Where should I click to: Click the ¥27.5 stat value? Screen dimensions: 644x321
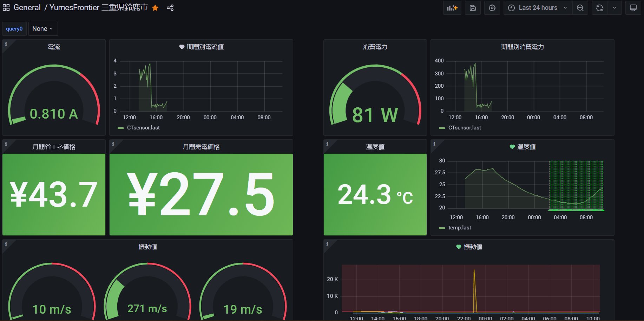click(x=201, y=194)
